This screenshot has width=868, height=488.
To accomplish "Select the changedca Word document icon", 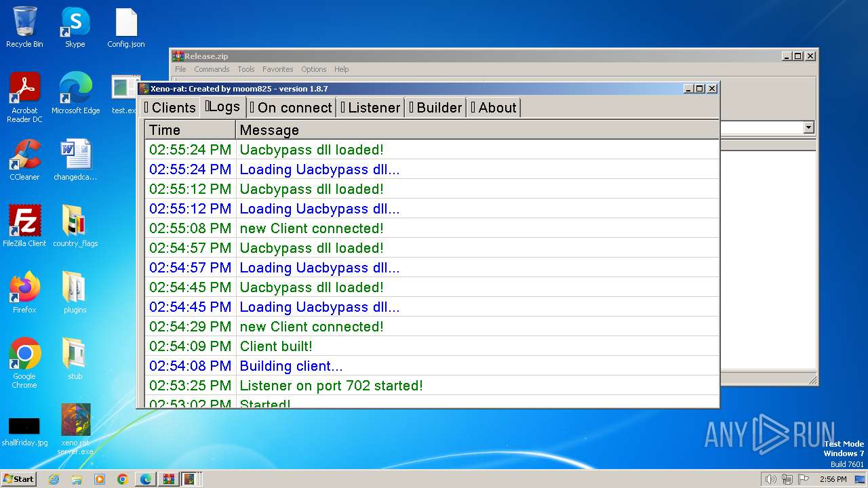I will pyautogui.click(x=75, y=160).
